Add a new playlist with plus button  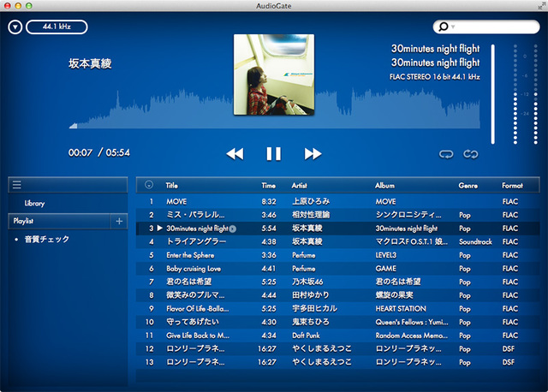pyautogui.click(x=119, y=221)
